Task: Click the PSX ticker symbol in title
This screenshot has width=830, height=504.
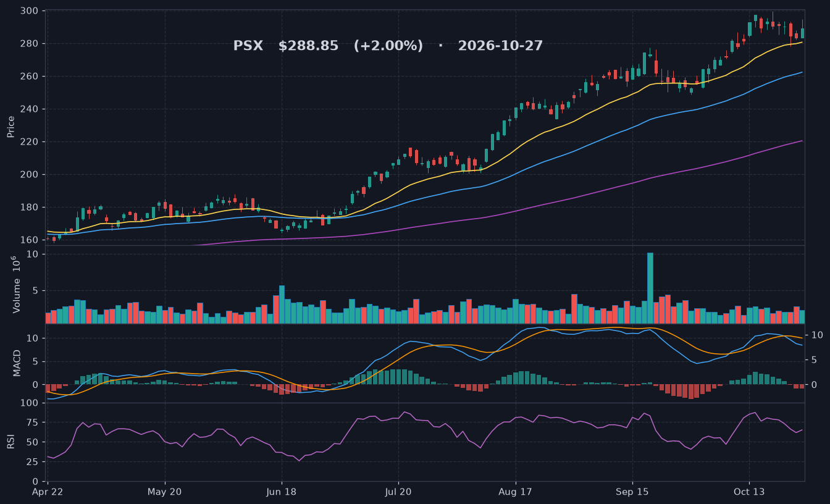Action: pyautogui.click(x=248, y=46)
